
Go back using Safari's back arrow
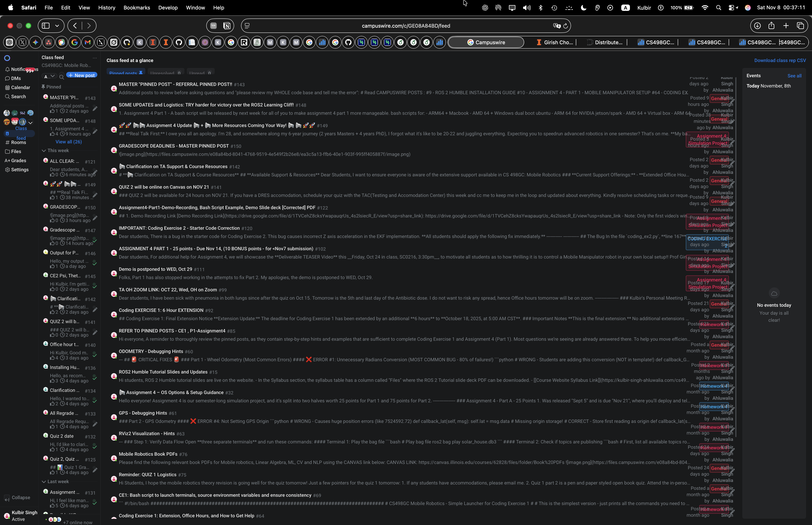[x=75, y=25]
